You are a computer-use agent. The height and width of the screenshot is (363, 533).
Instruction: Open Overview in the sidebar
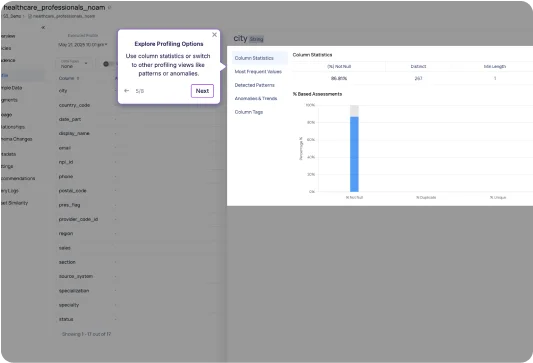click(x=8, y=36)
